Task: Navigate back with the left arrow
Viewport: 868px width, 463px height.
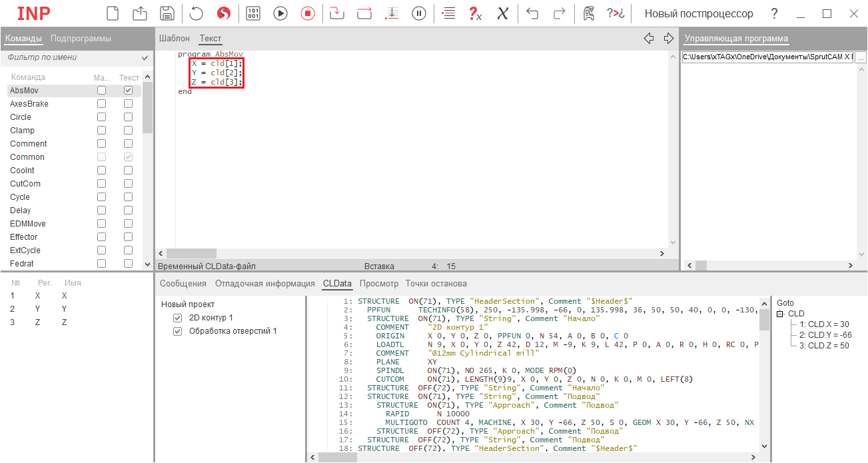Action: tap(649, 39)
